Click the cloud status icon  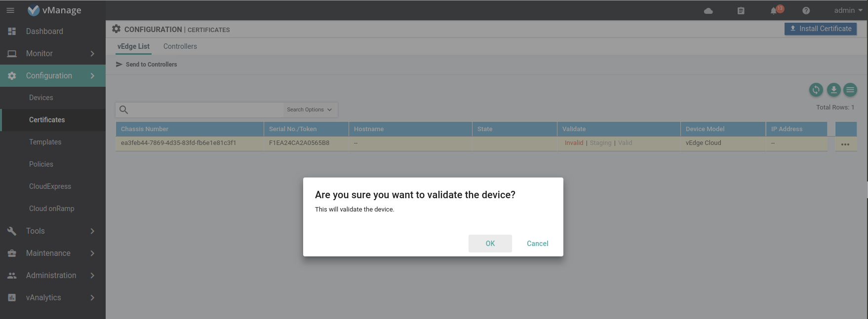point(708,11)
